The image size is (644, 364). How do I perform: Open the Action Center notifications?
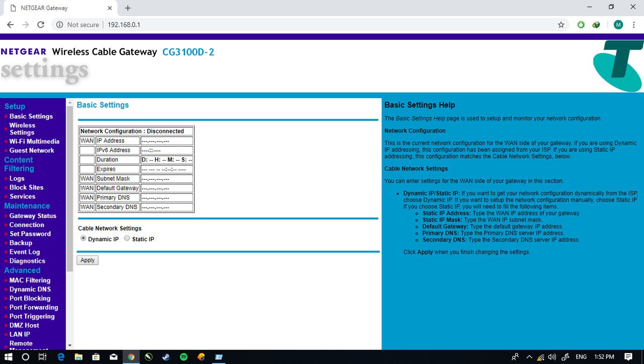pos(628,356)
